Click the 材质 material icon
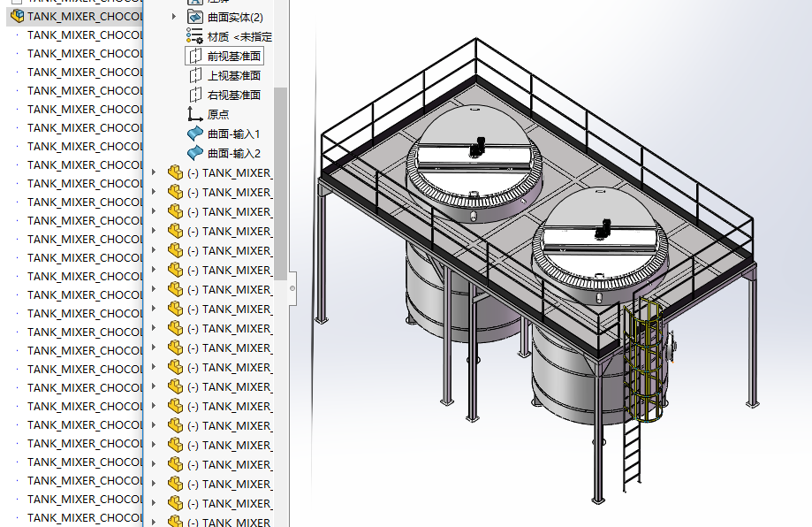The width and height of the screenshot is (812, 527). (194, 36)
